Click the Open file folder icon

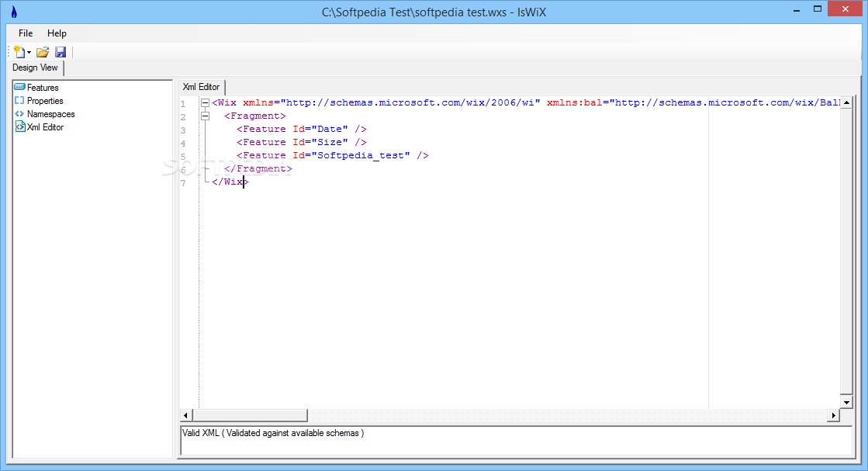43,52
